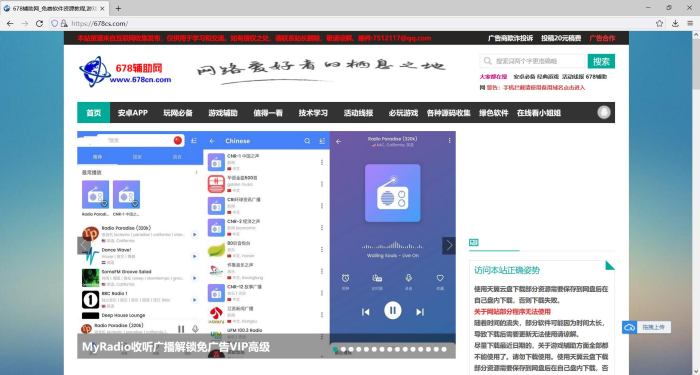The width and height of the screenshot is (700, 375).
Task: Select the 678辅助网 browser tab
Action: pos(54,8)
